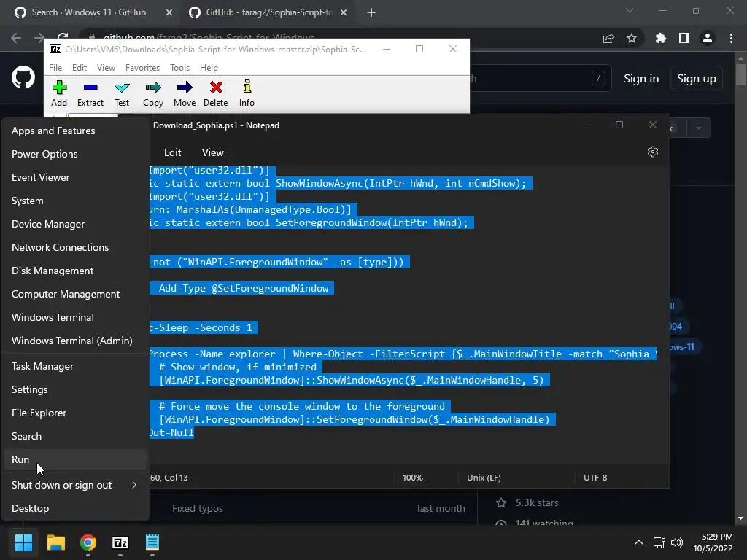Screen dimensions: 747x560
Task: Open Notepad from the taskbar
Action: [x=152, y=542]
